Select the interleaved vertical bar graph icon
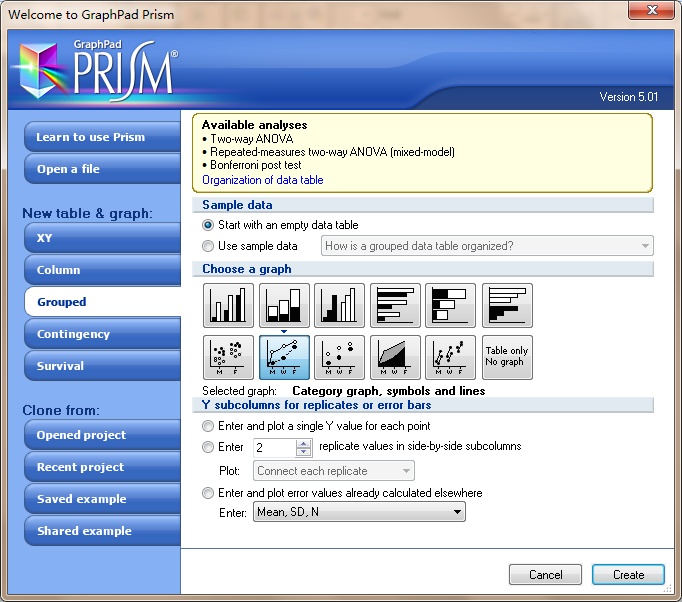This screenshot has height=602, width=682. (228, 305)
